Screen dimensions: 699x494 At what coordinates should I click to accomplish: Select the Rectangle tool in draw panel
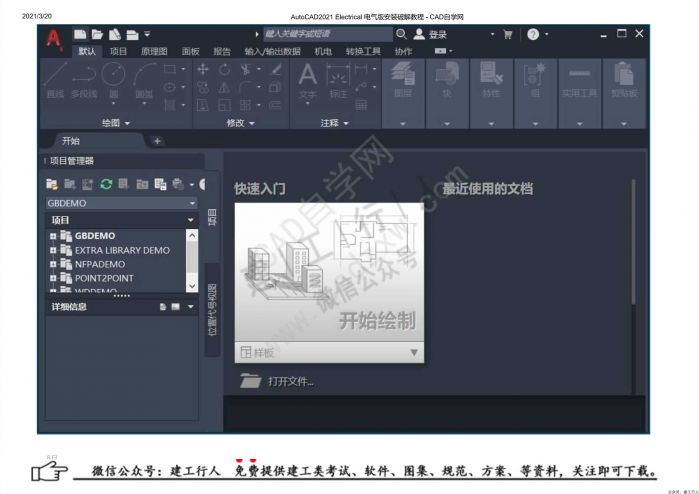[170, 69]
